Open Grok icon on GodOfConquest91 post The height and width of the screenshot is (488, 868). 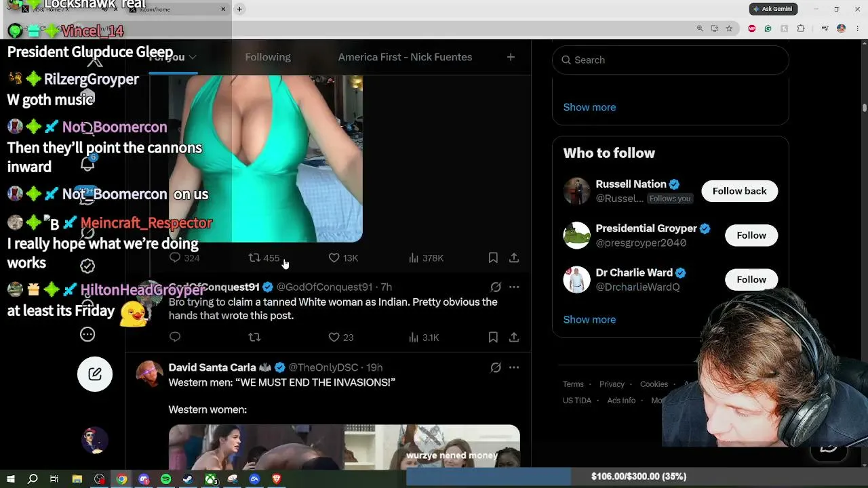coord(496,287)
